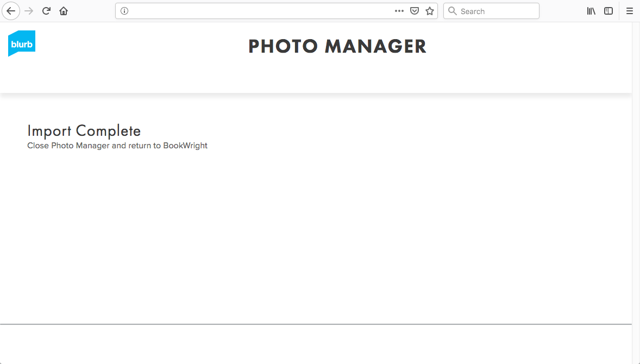Image resolution: width=640 pixels, height=364 pixels.
Task: Click the forward navigation arrow
Action: (x=29, y=11)
